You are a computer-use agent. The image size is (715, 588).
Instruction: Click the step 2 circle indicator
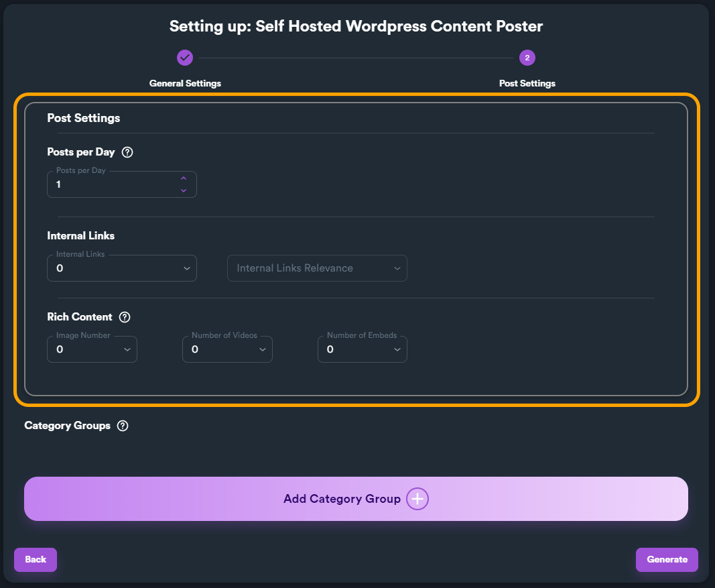[527, 58]
